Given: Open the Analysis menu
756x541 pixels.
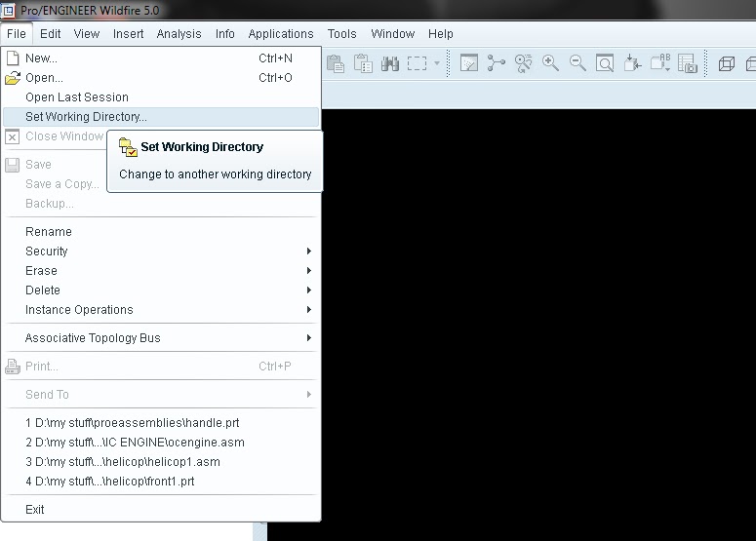Looking at the screenshot, I should tap(179, 34).
